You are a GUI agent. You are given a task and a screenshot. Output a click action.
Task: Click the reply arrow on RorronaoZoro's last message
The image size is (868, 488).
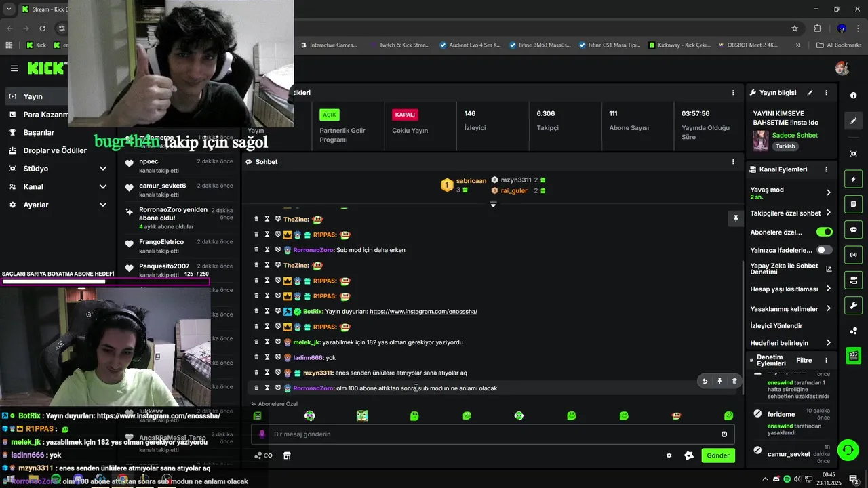coord(705,382)
